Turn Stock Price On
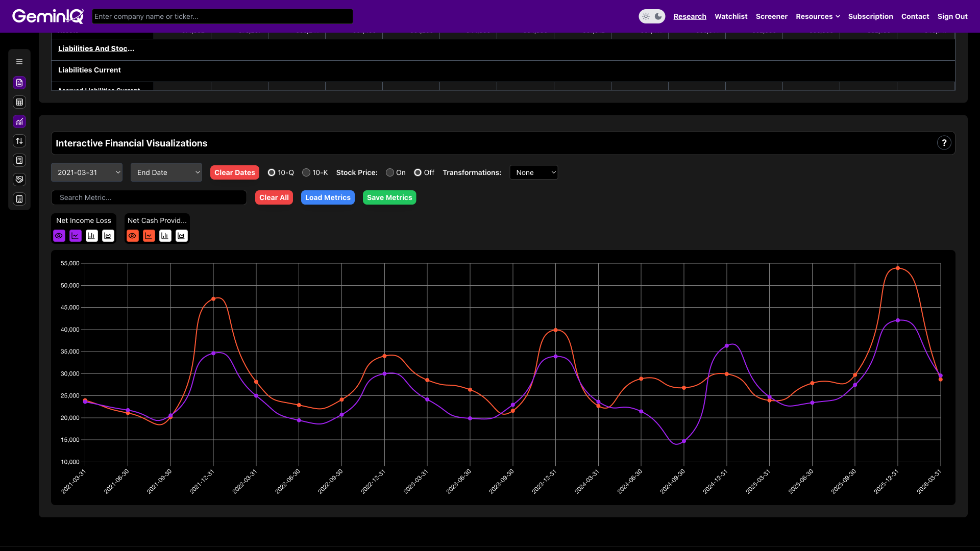 click(390, 172)
